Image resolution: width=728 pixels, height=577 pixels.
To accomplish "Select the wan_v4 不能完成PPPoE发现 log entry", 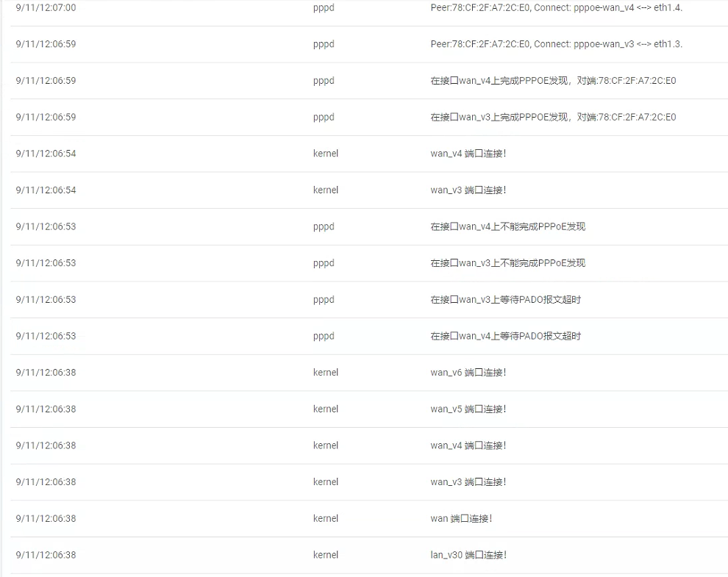I will [x=507, y=226].
